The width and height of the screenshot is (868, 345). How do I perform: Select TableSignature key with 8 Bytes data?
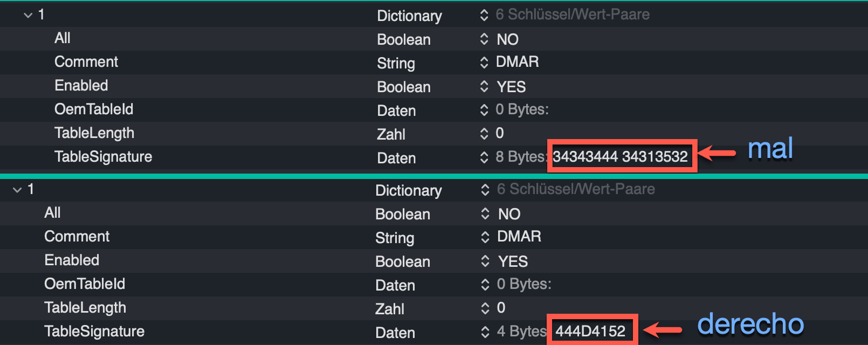[103, 157]
